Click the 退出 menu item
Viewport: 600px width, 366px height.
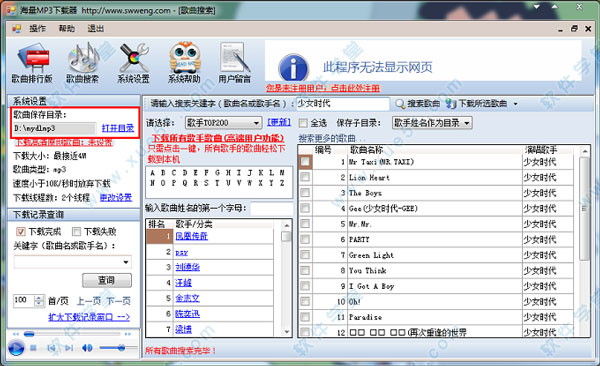coord(96,29)
